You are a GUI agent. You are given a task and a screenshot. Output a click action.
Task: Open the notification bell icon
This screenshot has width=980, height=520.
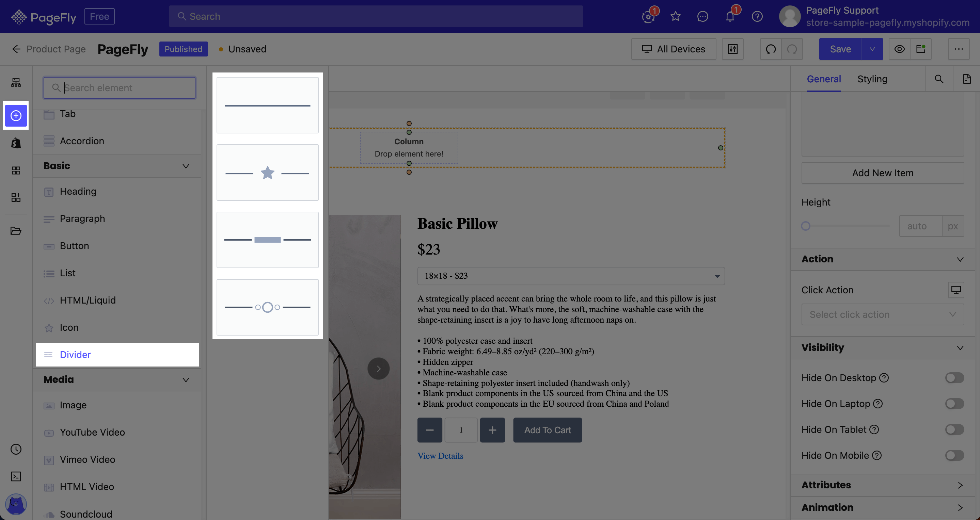(730, 16)
